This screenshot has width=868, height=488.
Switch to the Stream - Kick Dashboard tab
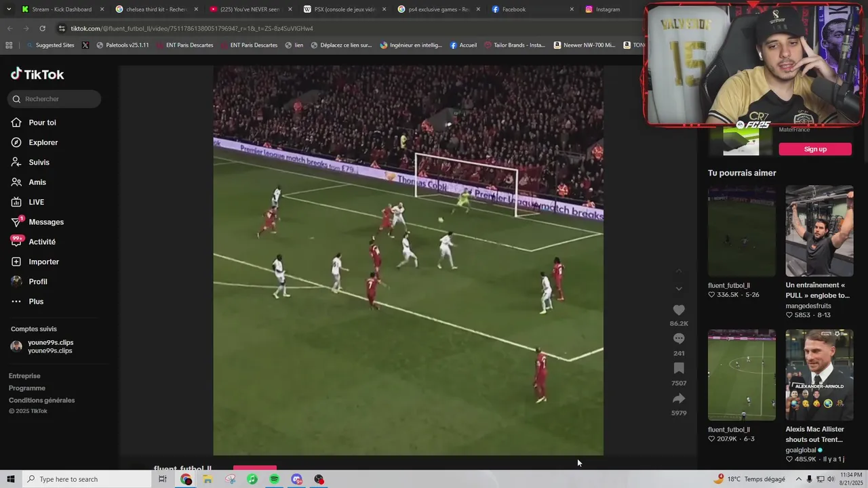(x=62, y=9)
